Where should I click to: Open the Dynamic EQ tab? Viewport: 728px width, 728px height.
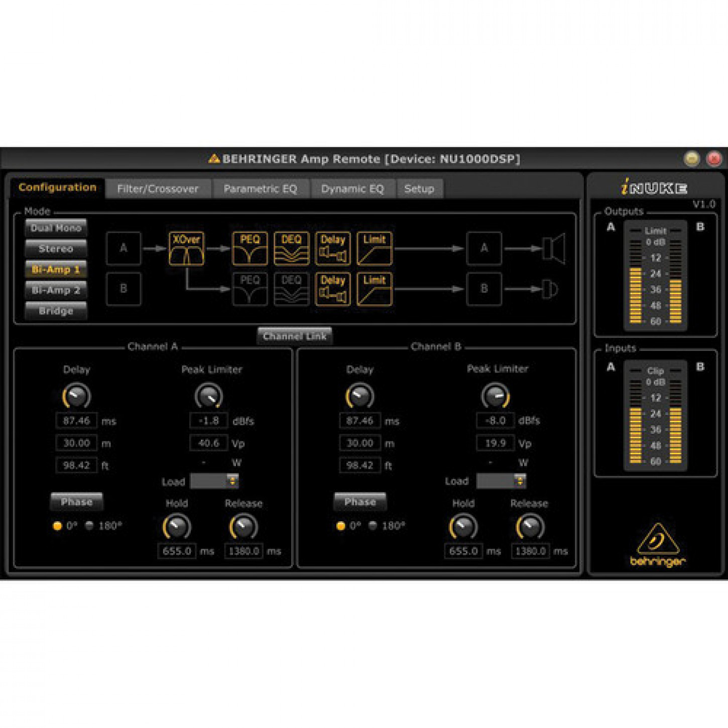pyautogui.click(x=352, y=189)
